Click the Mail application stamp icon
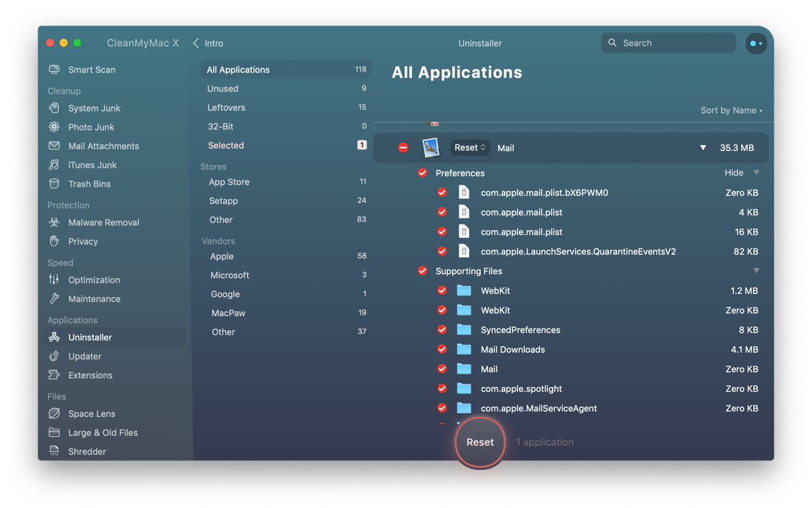The height and width of the screenshot is (508, 812). point(431,148)
